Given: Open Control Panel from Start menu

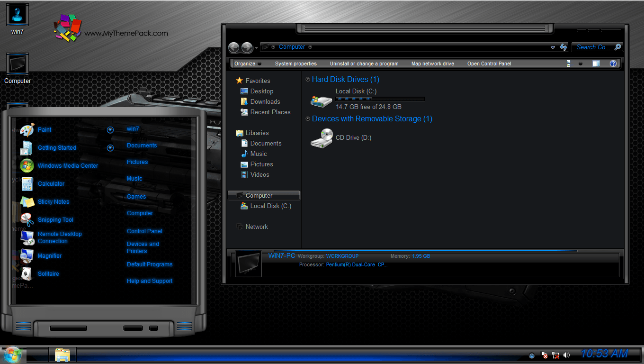Looking at the screenshot, I should point(144,231).
